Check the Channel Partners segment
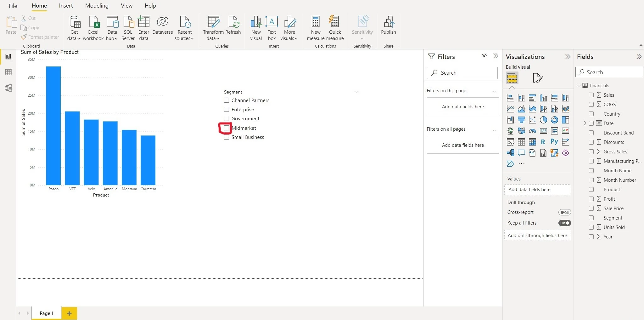The height and width of the screenshot is (320, 644). [x=227, y=100]
